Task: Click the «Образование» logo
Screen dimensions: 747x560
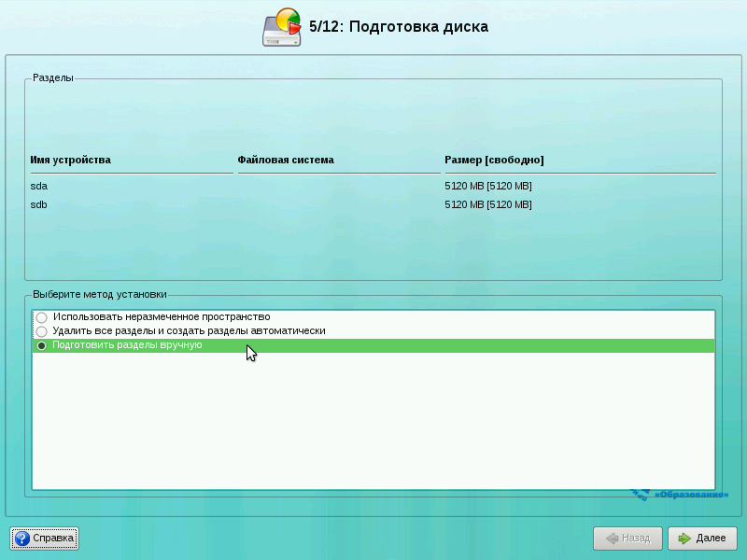Action: (x=679, y=494)
